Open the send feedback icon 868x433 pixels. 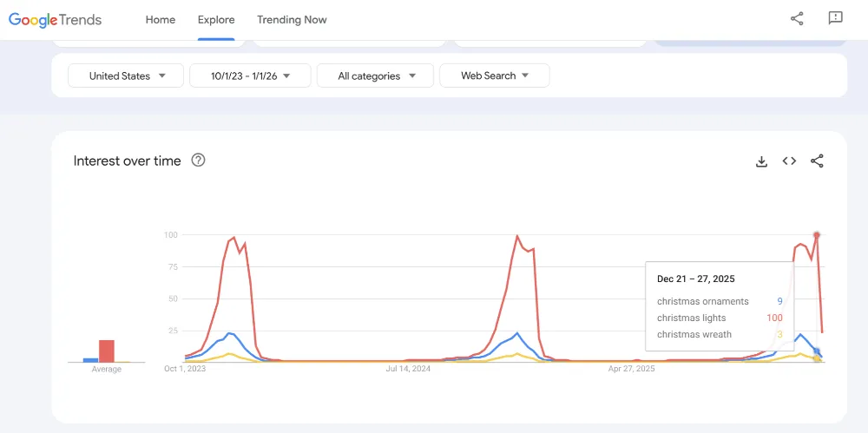click(x=835, y=18)
